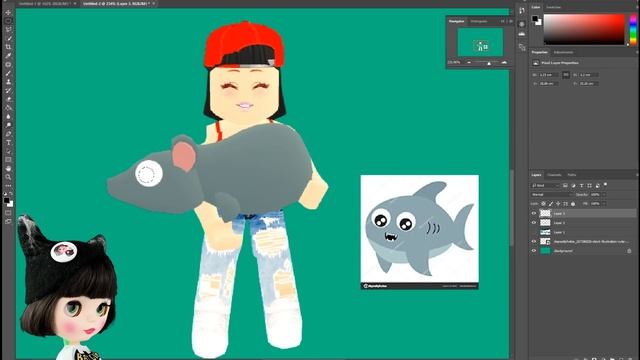
Task: Select the Move tool
Action: [x=8, y=12]
